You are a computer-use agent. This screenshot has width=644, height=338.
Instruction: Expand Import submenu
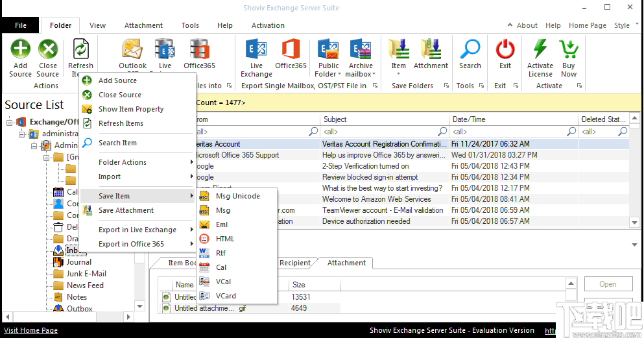137,176
